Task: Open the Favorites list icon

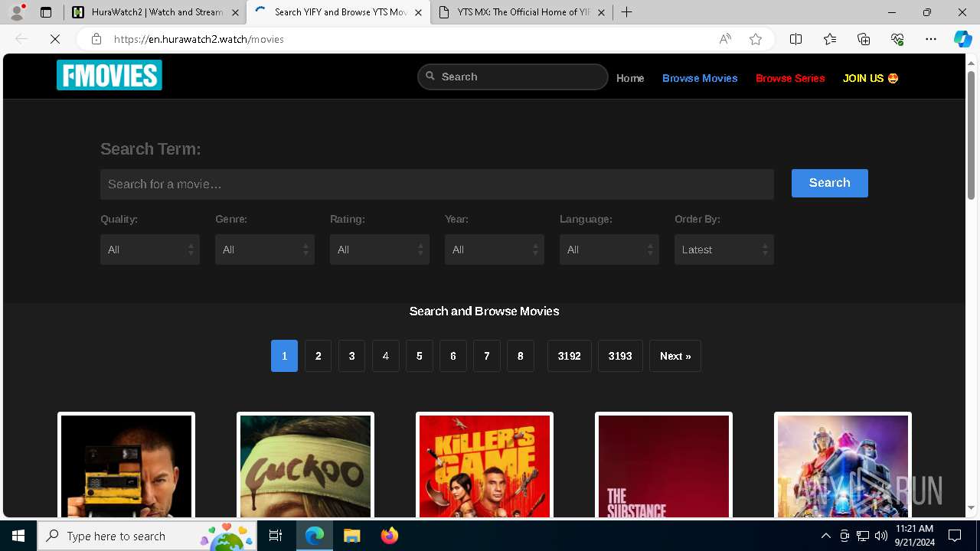Action: pos(830,39)
